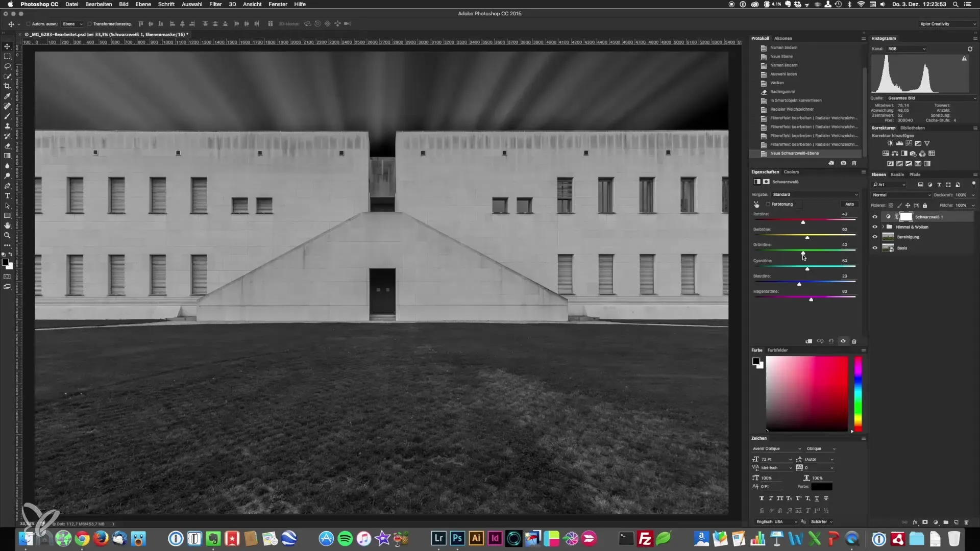Select the Clone Stamp tool
The width and height of the screenshot is (980, 551).
click(x=7, y=126)
